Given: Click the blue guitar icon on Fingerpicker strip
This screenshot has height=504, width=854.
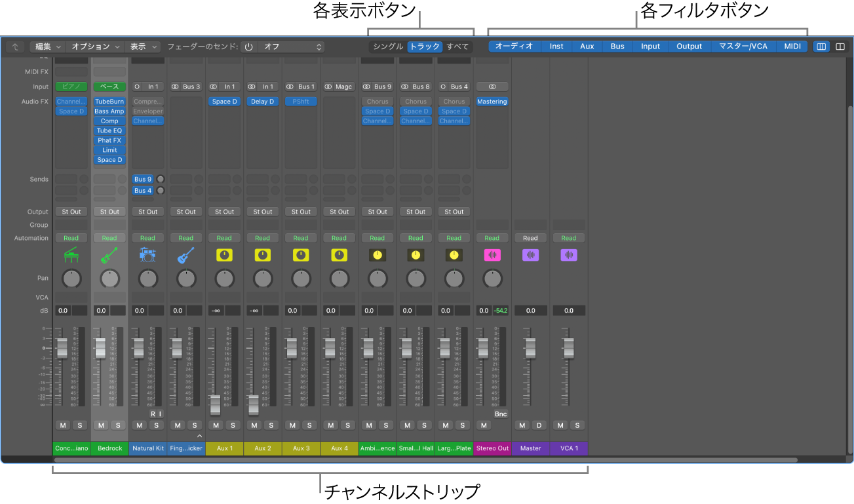Looking at the screenshot, I should pyautogui.click(x=185, y=255).
